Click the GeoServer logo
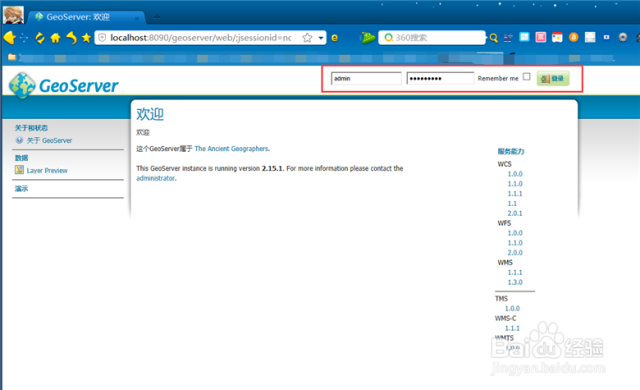 (x=64, y=85)
